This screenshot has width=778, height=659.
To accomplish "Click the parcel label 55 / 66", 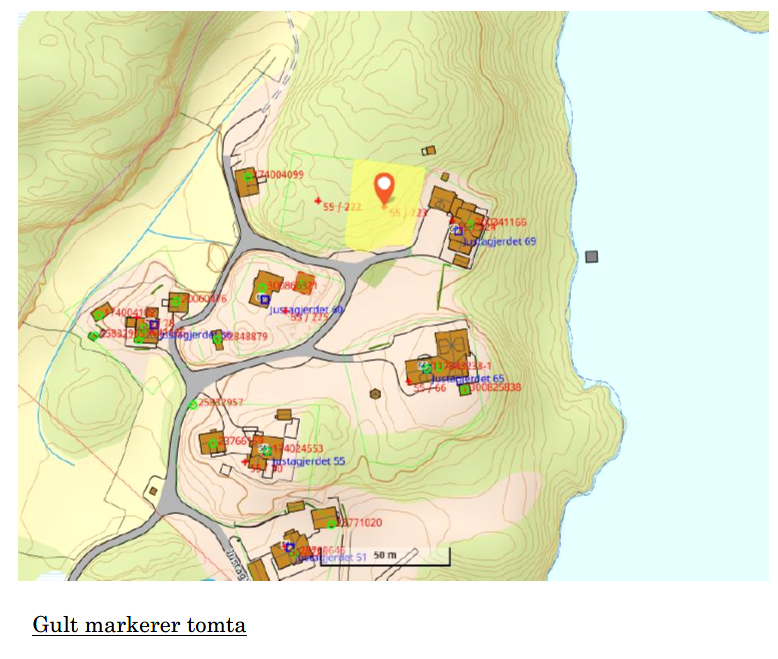I will tap(430, 389).
